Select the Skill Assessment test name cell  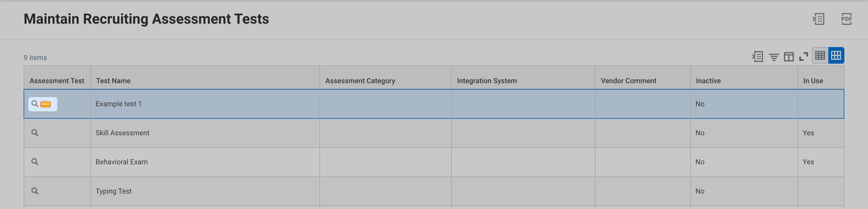tap(205, 133)
